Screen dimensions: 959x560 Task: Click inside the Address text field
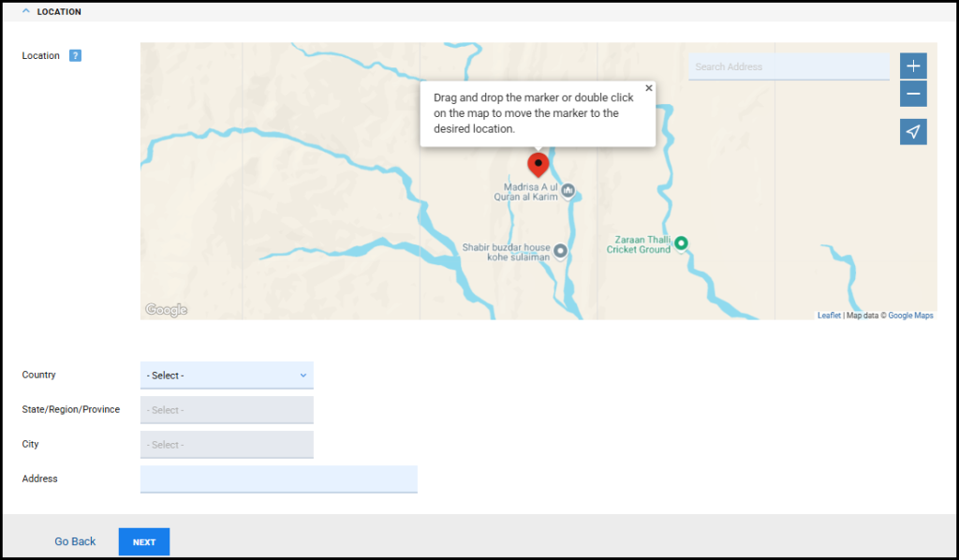(278, 479)
